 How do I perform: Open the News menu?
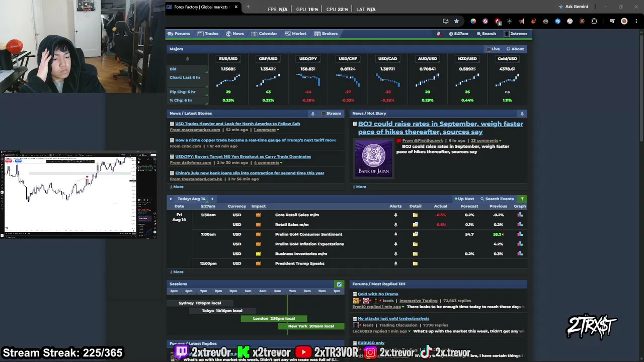[235, 34]
